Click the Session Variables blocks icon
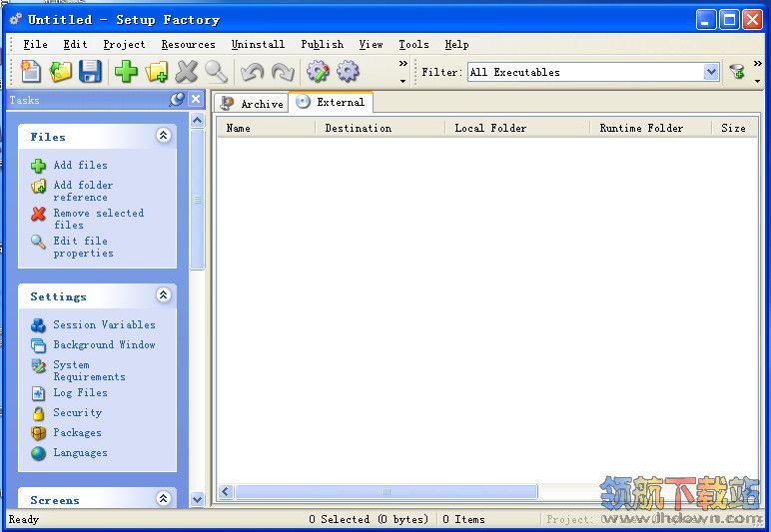Screen dimensions: 771x532 [38, 325]
